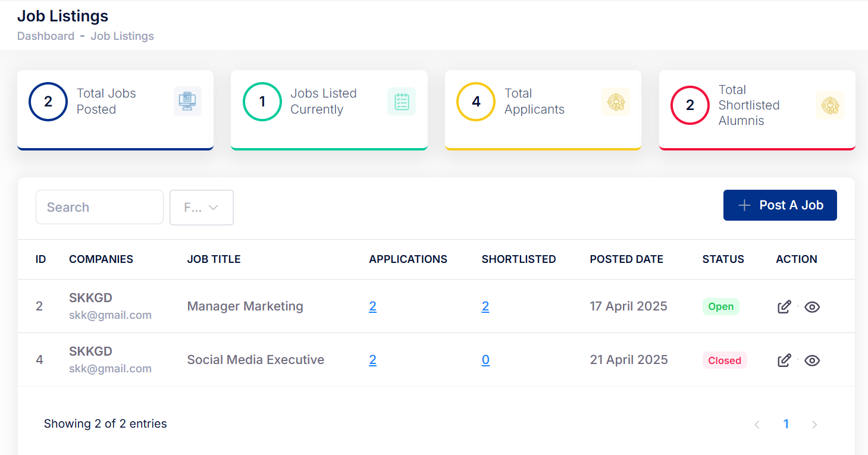Click the 21 April 2025 posted date
Viewport: 868px width, 455px height.
click(629, 360)
